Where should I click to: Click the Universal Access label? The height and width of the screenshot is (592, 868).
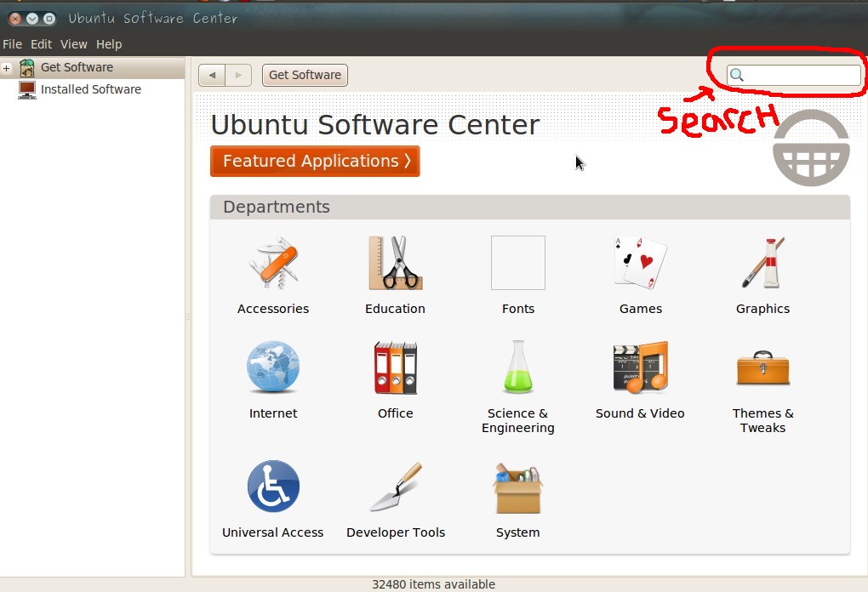(273, 532)
